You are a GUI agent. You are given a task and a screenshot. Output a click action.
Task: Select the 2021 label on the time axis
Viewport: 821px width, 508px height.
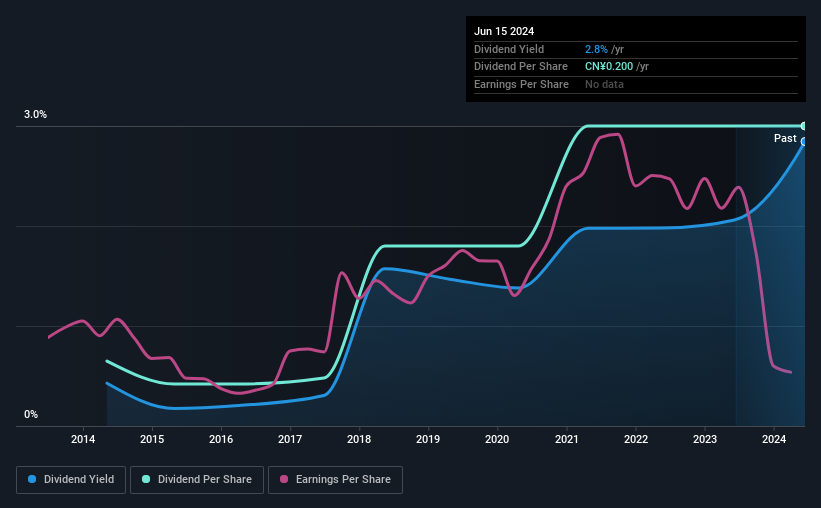point(567,439)
